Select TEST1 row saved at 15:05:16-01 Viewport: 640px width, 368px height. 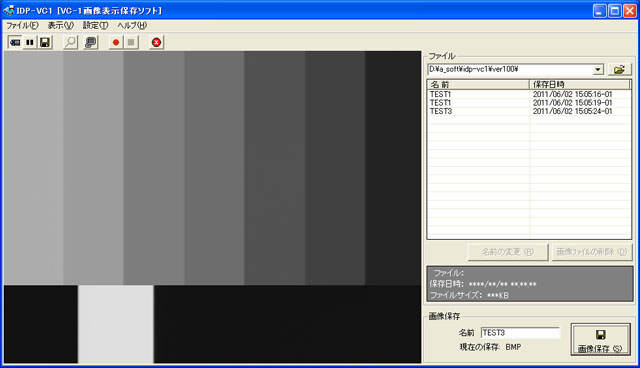tap(529, 94)
